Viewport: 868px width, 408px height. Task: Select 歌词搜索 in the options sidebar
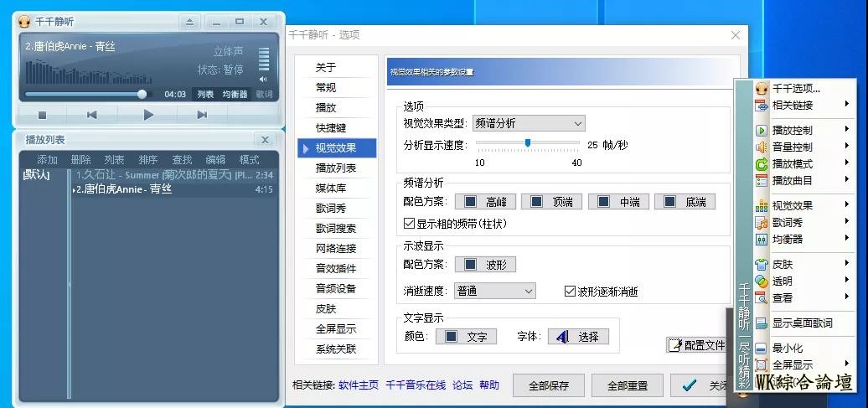click(x=336, y=229)
